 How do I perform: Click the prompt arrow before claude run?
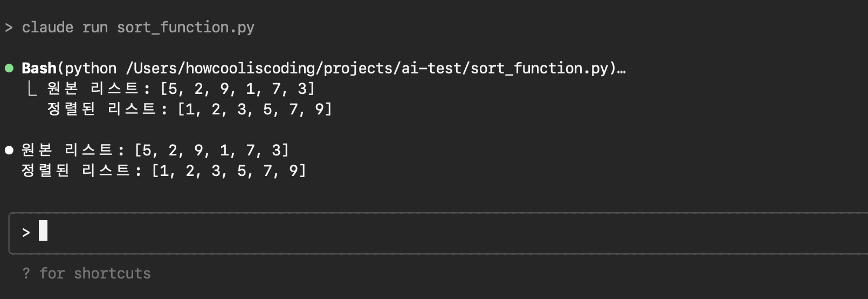pos(9,28)
